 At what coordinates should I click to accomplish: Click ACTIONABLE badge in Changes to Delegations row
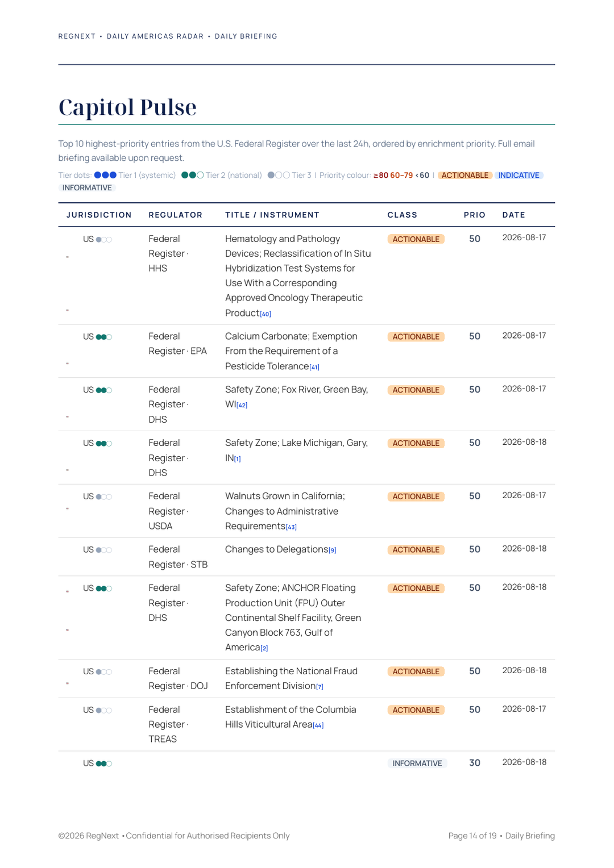(x=416, y=550)
